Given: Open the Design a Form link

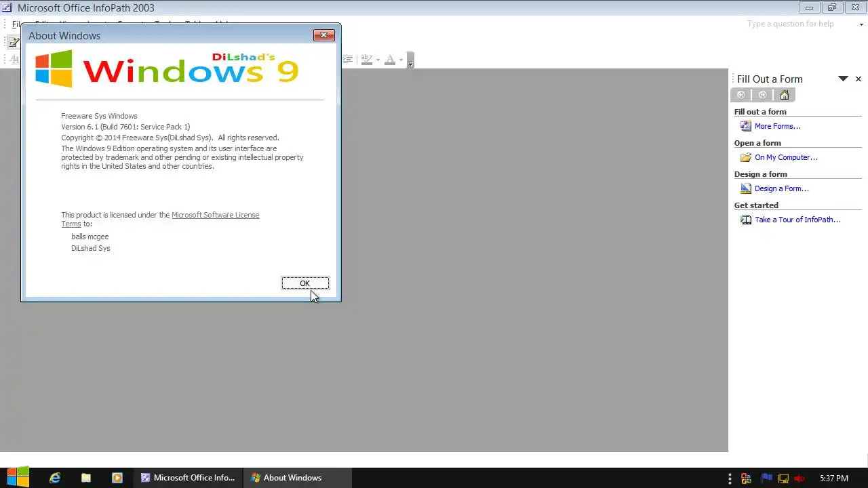Looking at the screenshot, I should coord(782,188).
